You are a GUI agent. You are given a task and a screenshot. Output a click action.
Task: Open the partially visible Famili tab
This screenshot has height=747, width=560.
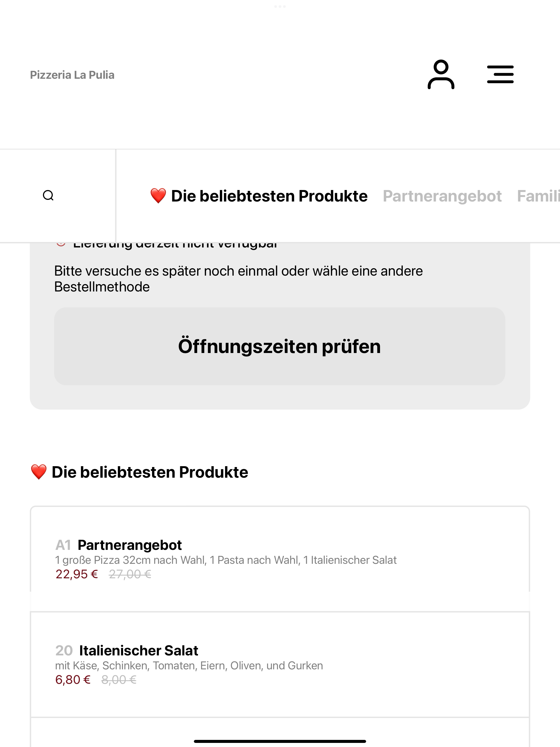(538, 196)
